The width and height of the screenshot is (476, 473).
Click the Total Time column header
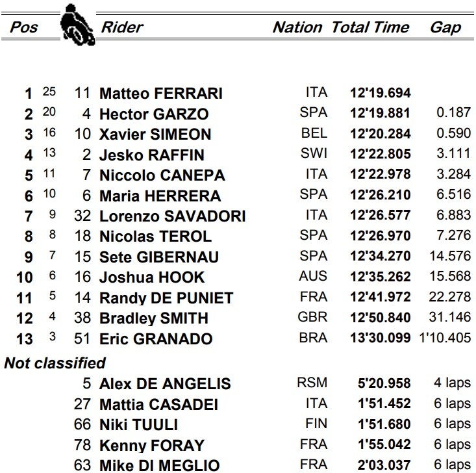370,27
